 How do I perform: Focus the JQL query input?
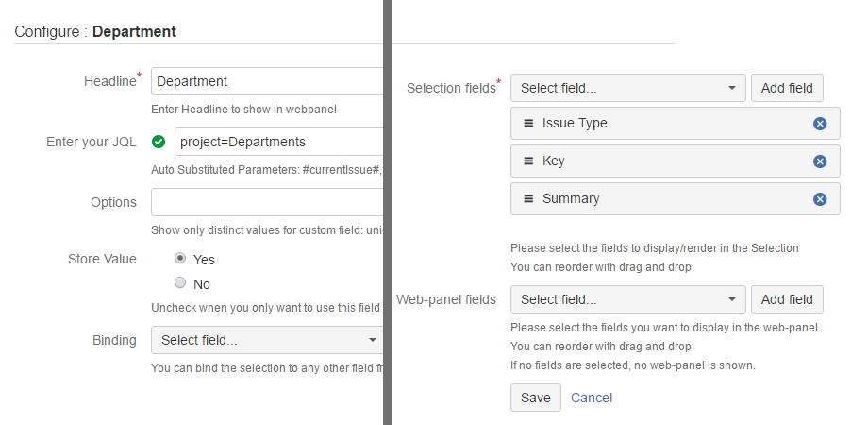279,142
